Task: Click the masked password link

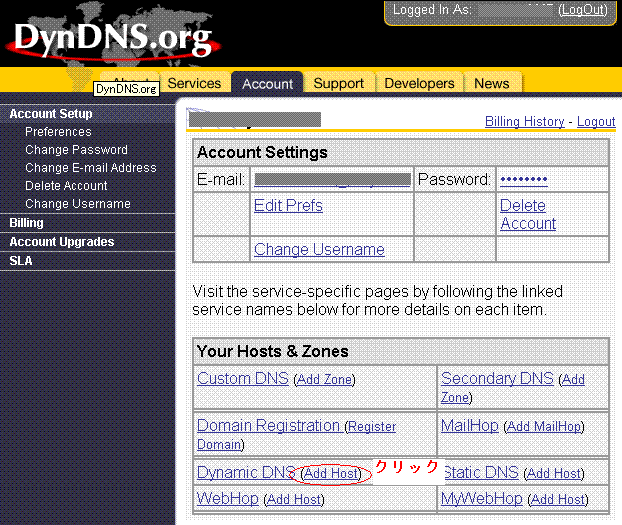Action: pyautogui.click(x=523, y=180)
